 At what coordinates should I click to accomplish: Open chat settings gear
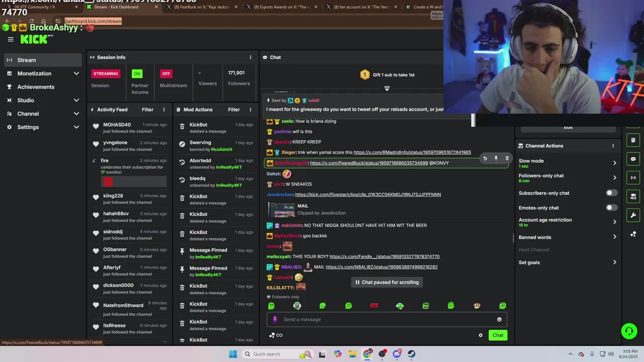click(x=480, y=335)
